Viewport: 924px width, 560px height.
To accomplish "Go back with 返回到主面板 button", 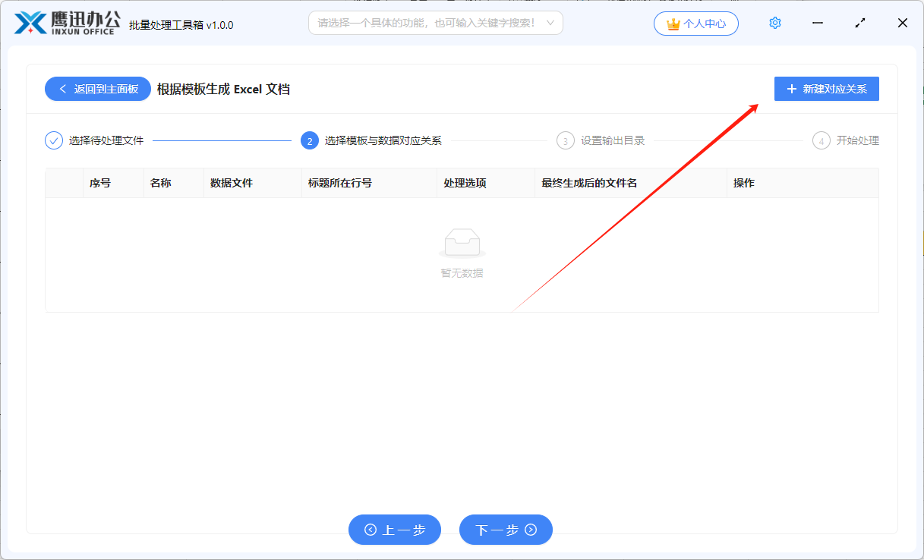I will 98,89.
